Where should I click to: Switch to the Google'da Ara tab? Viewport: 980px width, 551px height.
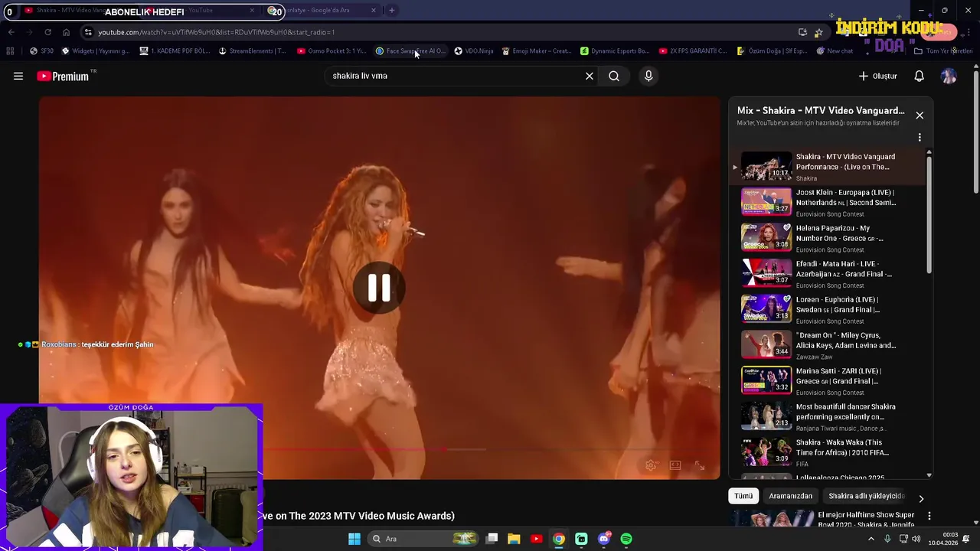coord(322,10)
